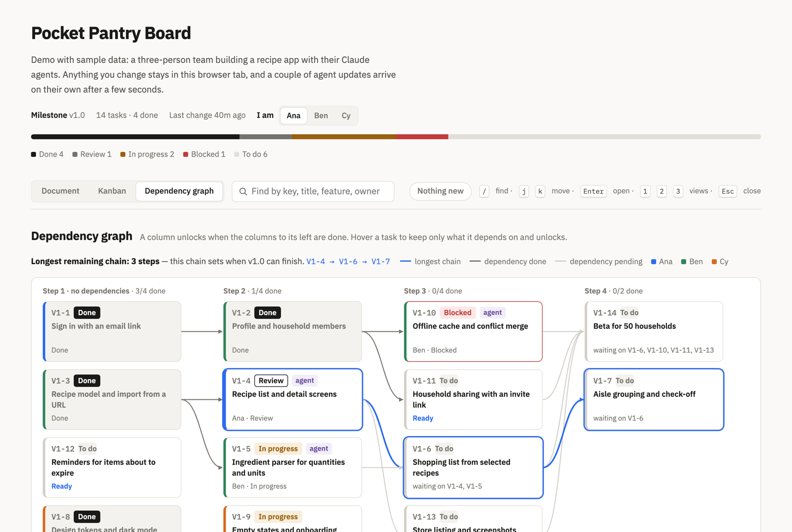Viewport: 792px width, 532px height.
Task: Switch identity to Ben
Action: tap(321, 115)
